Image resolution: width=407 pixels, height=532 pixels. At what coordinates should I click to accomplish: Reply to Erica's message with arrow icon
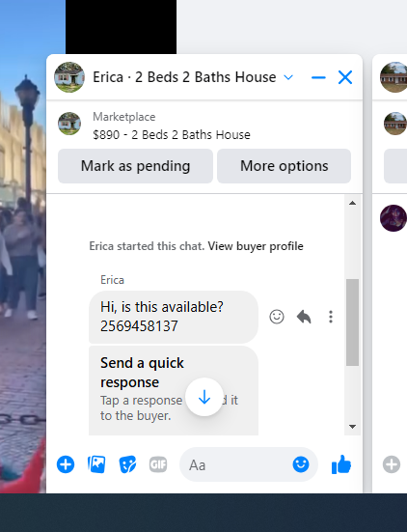click(x=304, y=317)
